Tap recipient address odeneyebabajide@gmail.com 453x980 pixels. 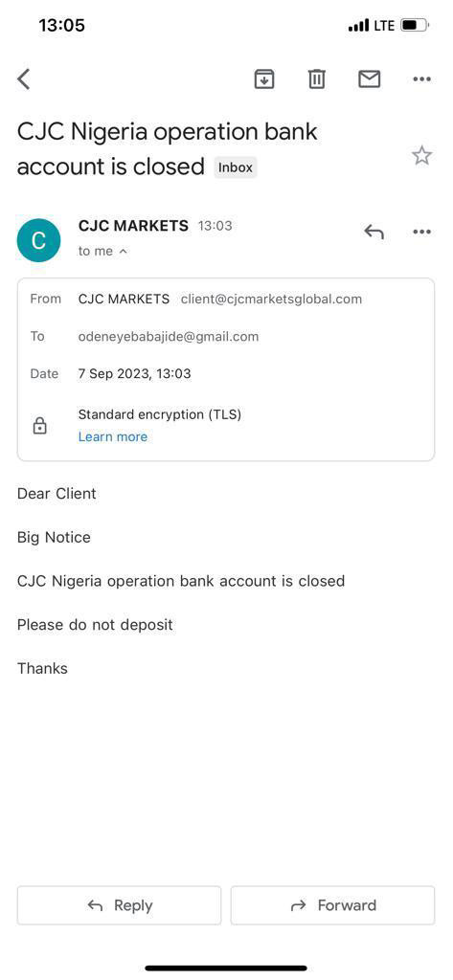[169, 336]
